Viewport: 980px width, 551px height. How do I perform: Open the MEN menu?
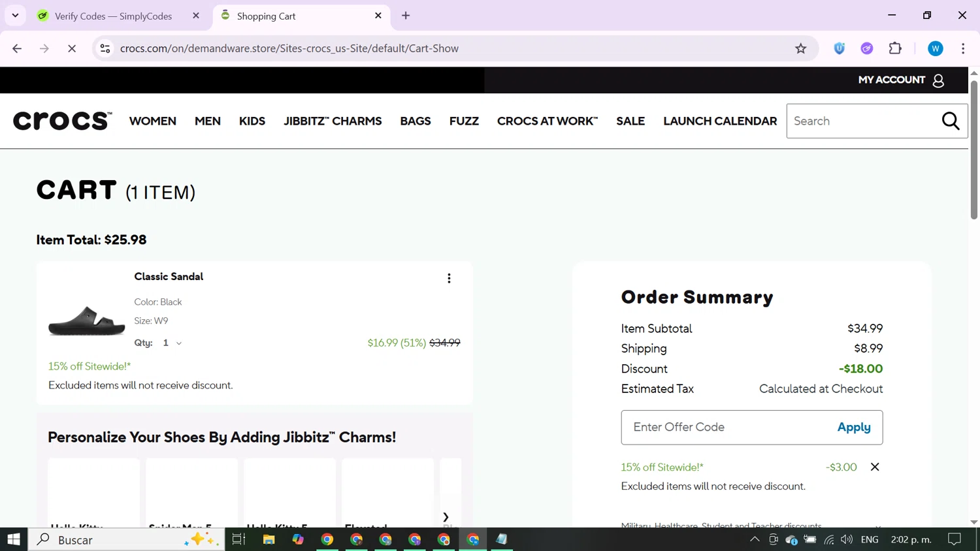click(208, 121)
